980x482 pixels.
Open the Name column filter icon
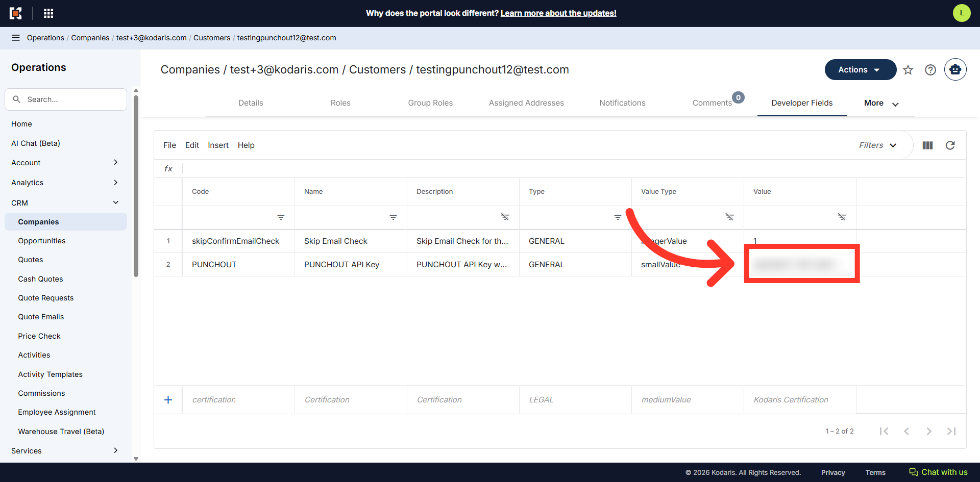(x=393, y=217)
